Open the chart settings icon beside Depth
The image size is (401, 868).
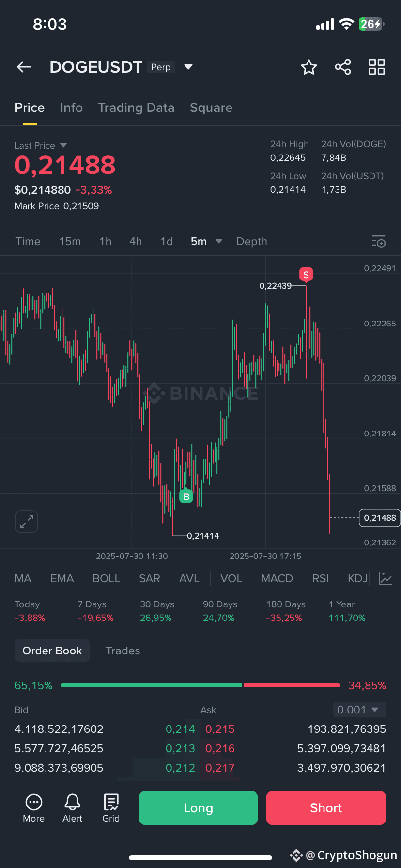coord(379,241)
